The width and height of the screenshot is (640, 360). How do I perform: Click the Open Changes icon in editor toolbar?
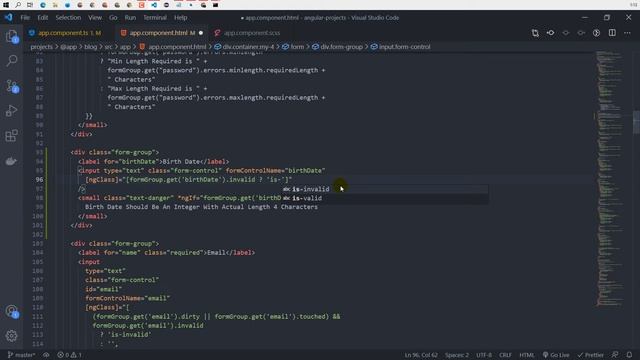(x=535, y=33)
